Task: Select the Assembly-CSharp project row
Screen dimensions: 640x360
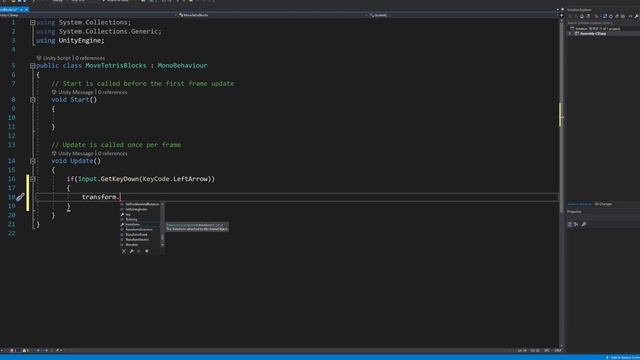Action: click(x=603, y=33)
